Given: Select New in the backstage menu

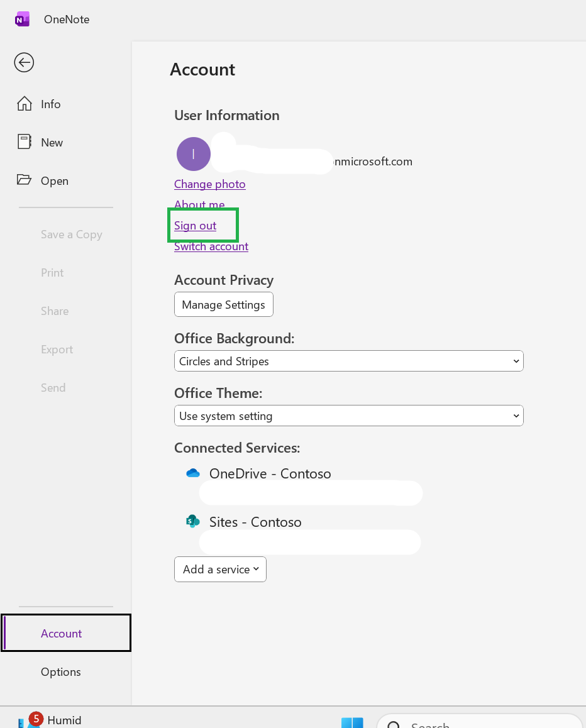Looking at the screenshot, I should coord(52,143).
